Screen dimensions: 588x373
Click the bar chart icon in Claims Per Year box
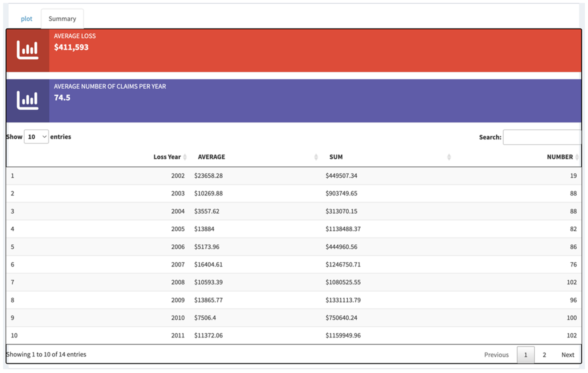(x=28, y=100)
